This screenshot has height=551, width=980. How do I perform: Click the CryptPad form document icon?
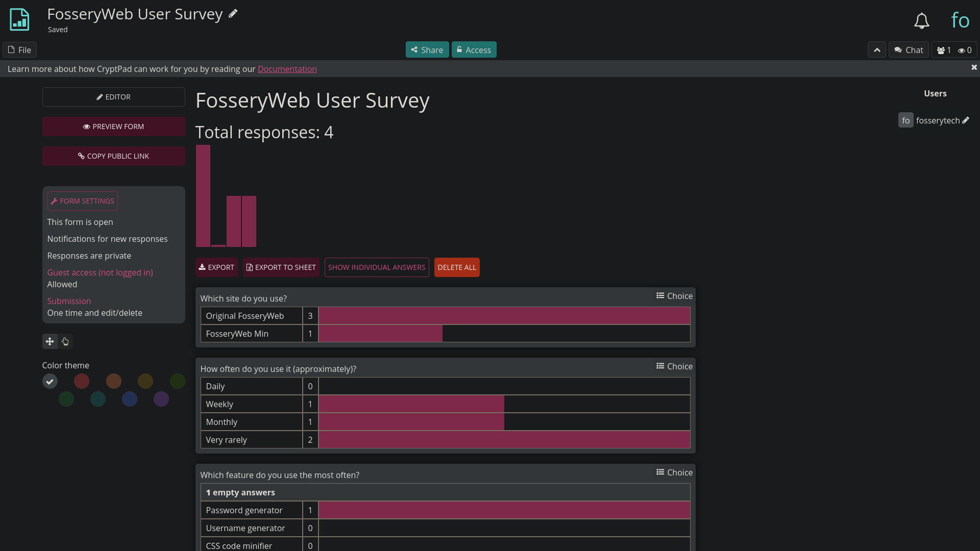tap(19, 20)
